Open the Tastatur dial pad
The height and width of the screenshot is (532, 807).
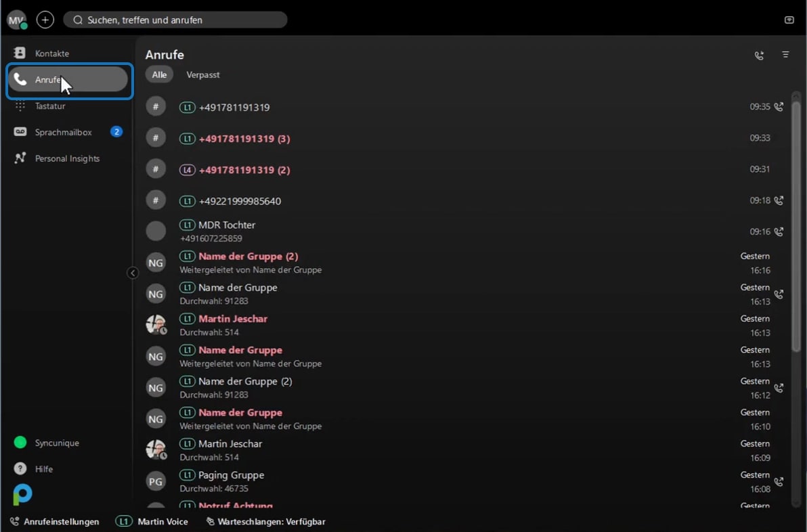[67, 106]
